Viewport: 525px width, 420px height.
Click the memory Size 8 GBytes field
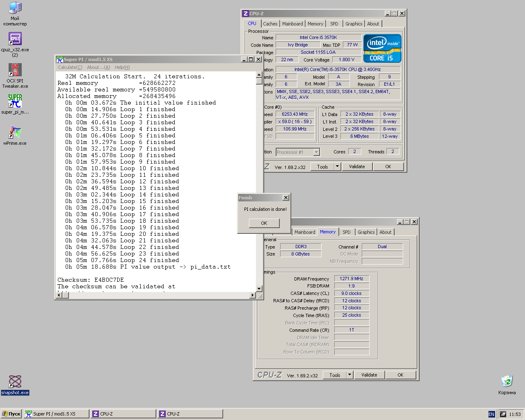point(301,254)
